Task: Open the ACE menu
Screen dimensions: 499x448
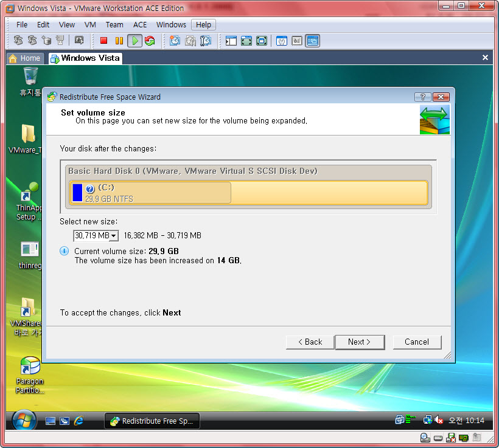Action: pyautogui.click(x=140, y=25)
